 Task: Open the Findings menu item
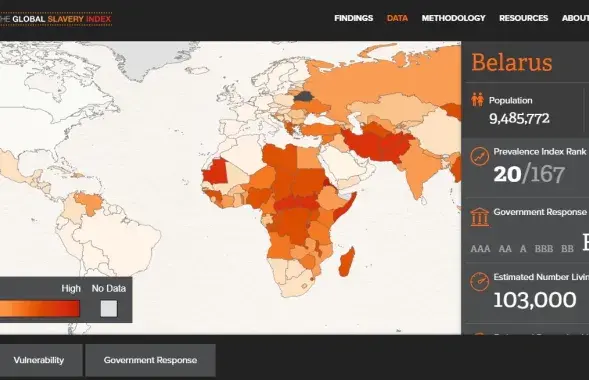point(353,18)
